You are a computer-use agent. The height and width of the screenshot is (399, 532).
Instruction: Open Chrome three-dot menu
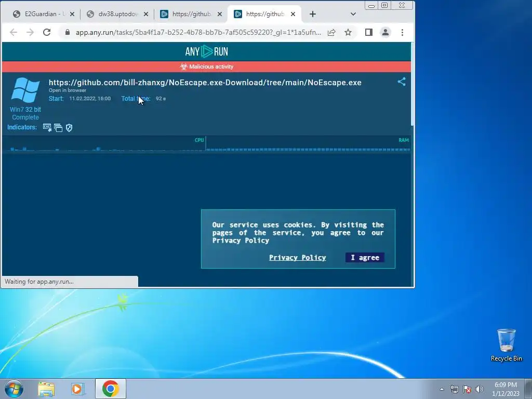[x=403, y=32]
